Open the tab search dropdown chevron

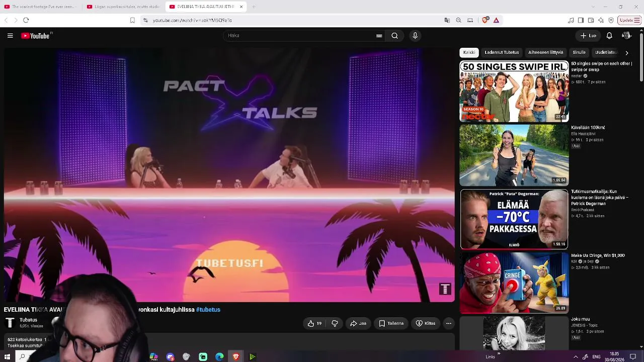pyautogui.click(x=592, y=7)
